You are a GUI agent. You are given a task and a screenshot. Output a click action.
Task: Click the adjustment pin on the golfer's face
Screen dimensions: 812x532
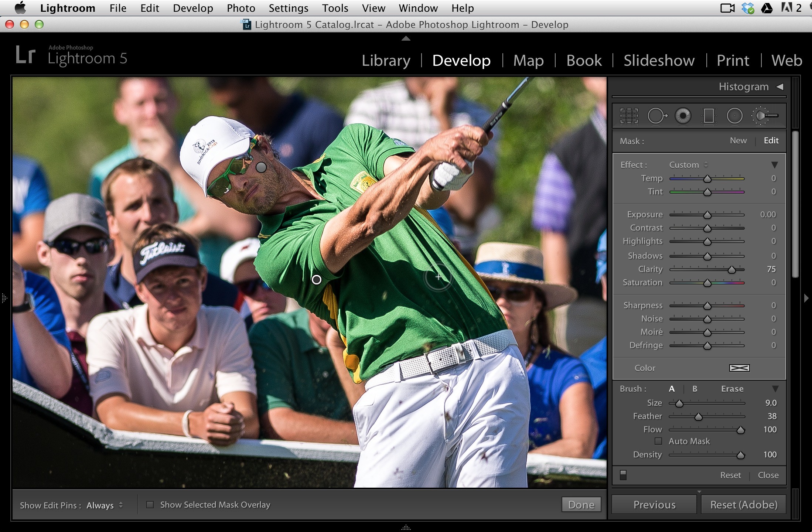click(261, 167)
